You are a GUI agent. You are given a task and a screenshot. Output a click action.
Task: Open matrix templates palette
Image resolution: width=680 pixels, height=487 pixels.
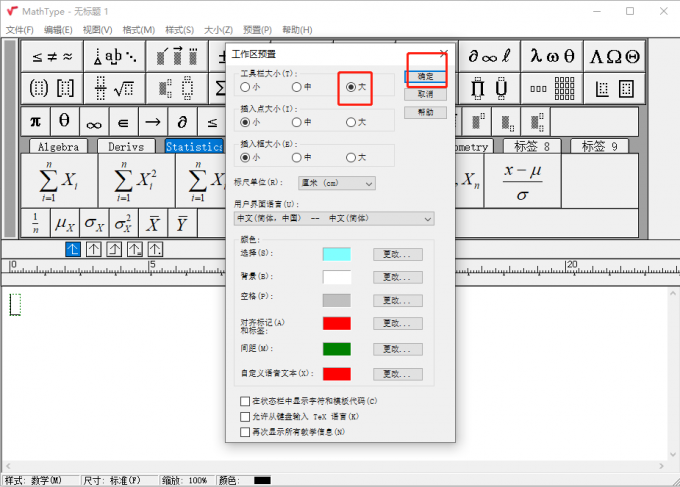click(552, 88)
